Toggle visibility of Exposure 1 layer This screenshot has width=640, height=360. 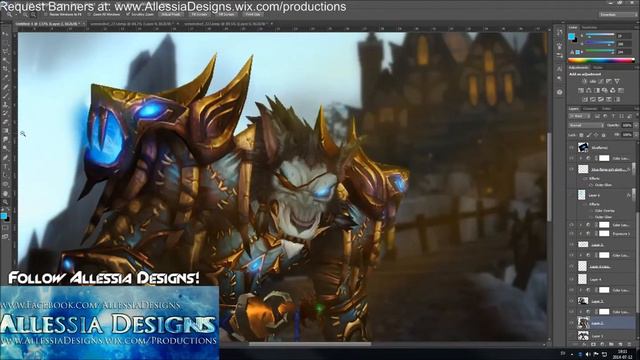click(x=571, y=234)
